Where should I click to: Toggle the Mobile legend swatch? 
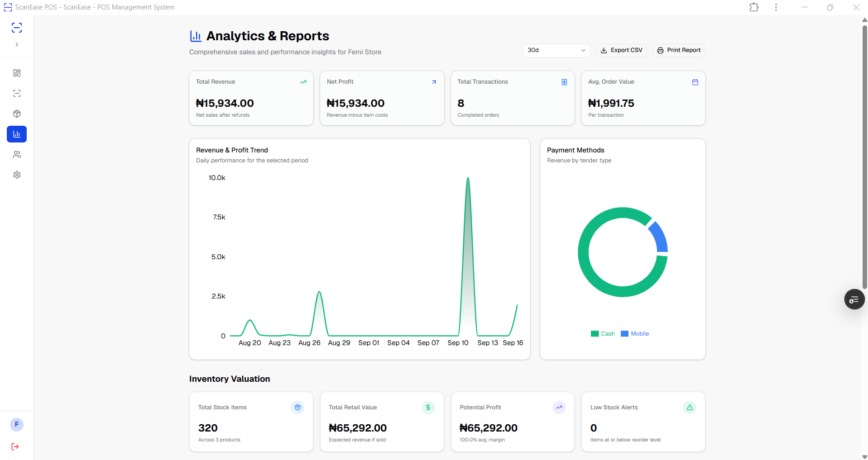(x=624, y=334)
